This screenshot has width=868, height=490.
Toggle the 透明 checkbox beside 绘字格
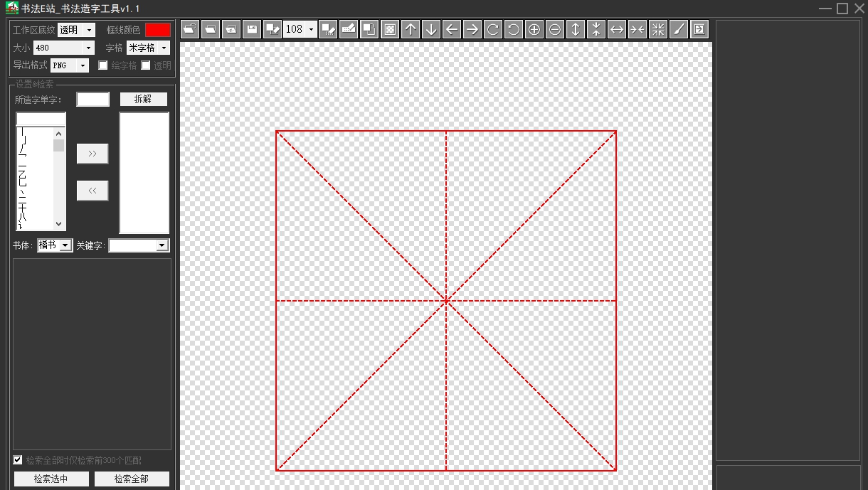click(x=146, y=65)
